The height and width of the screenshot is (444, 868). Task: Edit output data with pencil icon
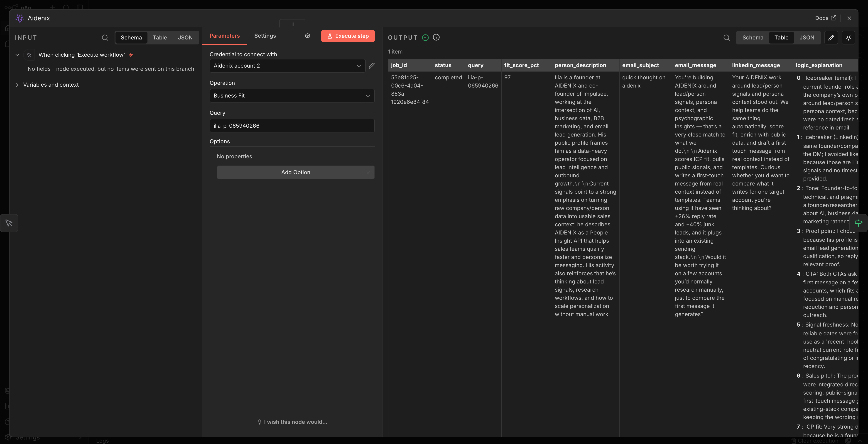[x=831, y=37]
